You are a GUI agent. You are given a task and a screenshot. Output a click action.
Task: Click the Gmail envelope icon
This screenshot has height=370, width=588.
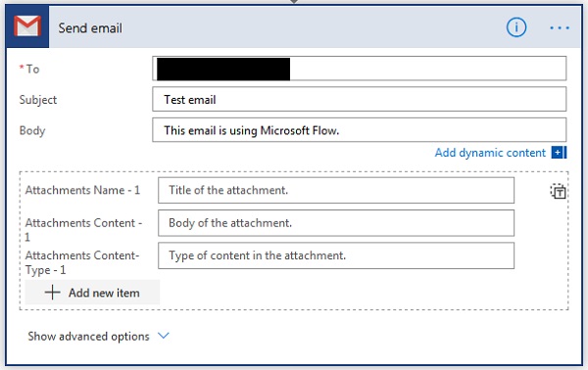[x=27, y=26]
